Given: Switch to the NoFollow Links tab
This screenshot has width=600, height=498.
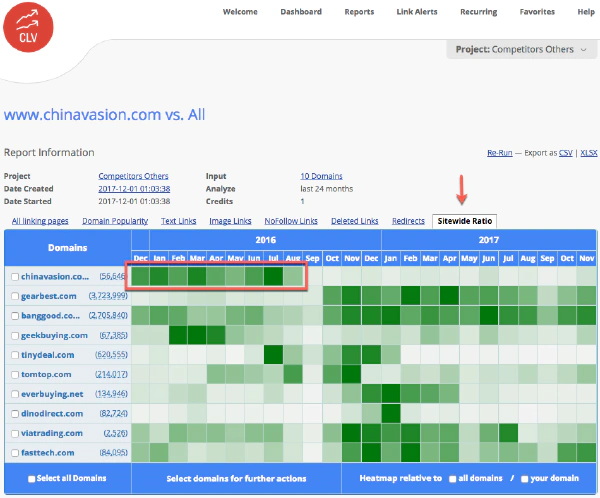Looking at the screenshot, I should (291, 221).
